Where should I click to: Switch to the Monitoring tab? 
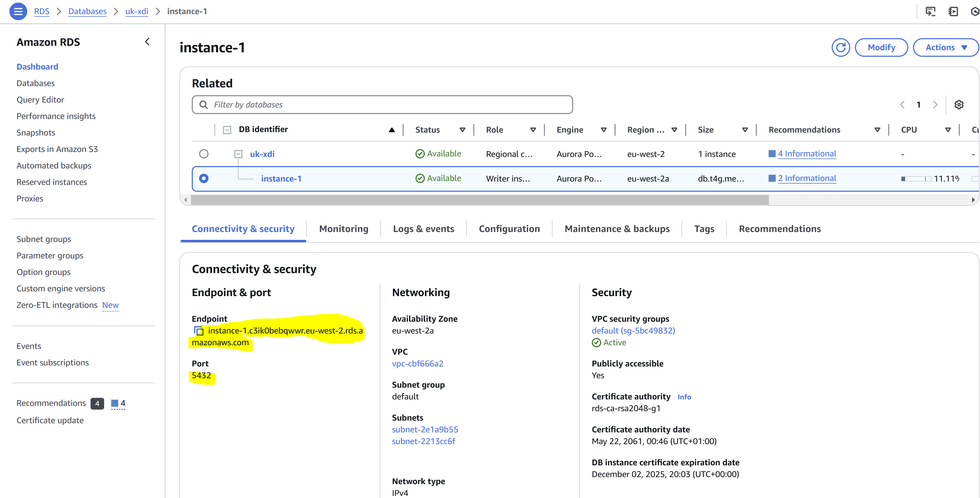343,229
